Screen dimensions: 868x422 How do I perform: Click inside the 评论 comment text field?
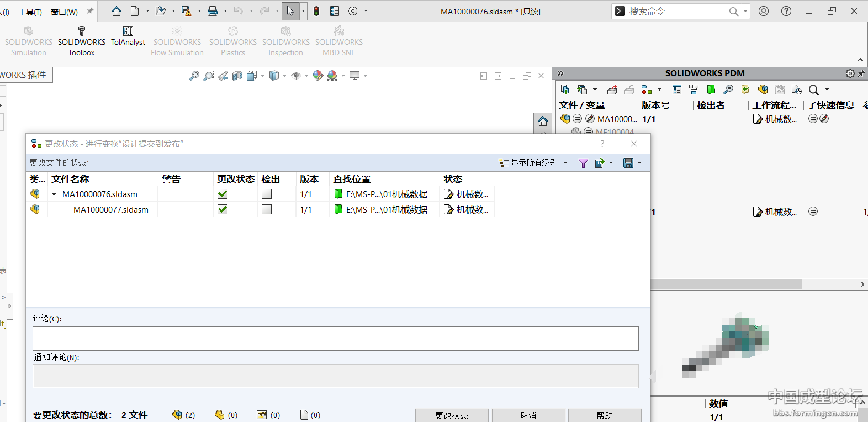click(x=336, y=339)
